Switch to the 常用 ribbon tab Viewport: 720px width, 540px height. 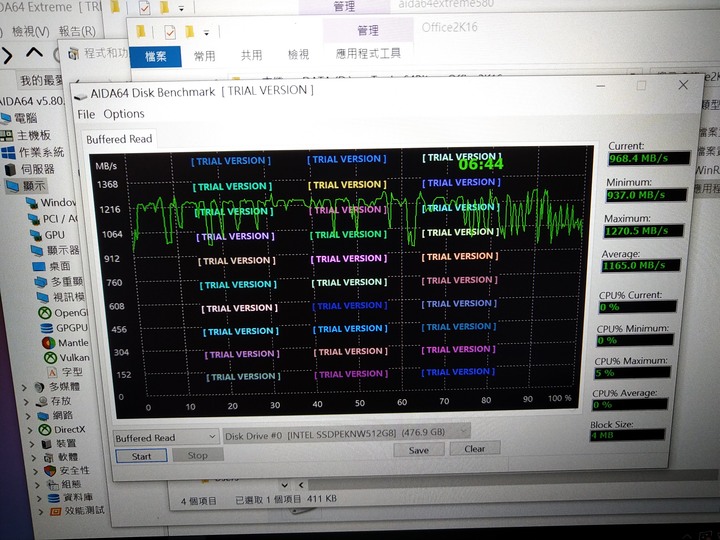click(204, 56)
